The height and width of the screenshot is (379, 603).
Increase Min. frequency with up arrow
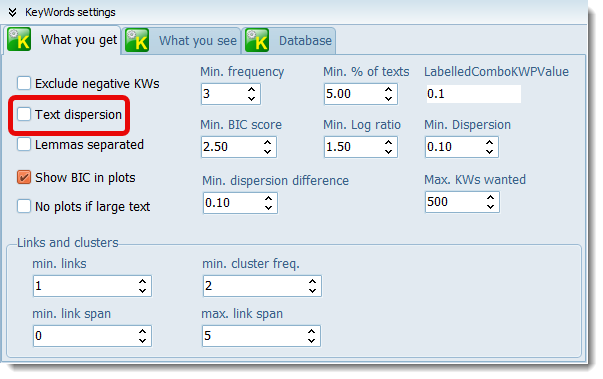pos(252,89)
